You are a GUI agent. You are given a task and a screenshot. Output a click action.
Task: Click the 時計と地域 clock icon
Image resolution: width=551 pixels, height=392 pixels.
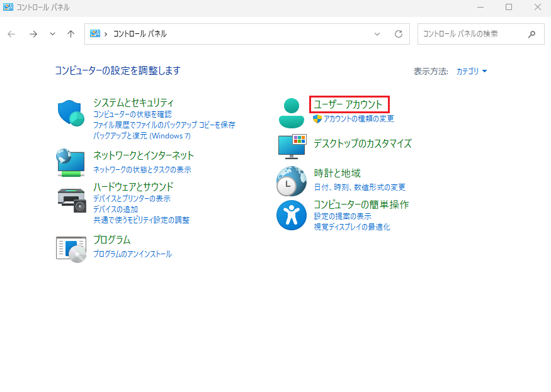(x=291, y=181)
